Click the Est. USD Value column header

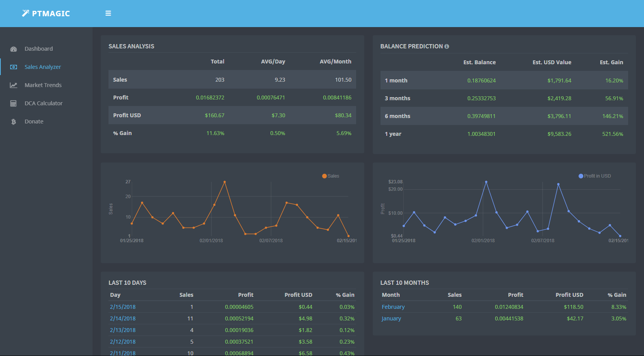click(x=552, y=62)
